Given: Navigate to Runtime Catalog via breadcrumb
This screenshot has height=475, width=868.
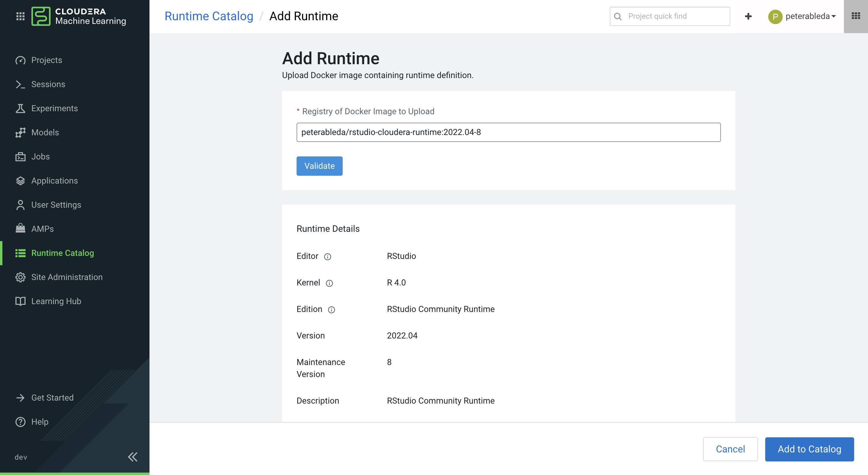Looking at the screenshot, I should point(209,16).
